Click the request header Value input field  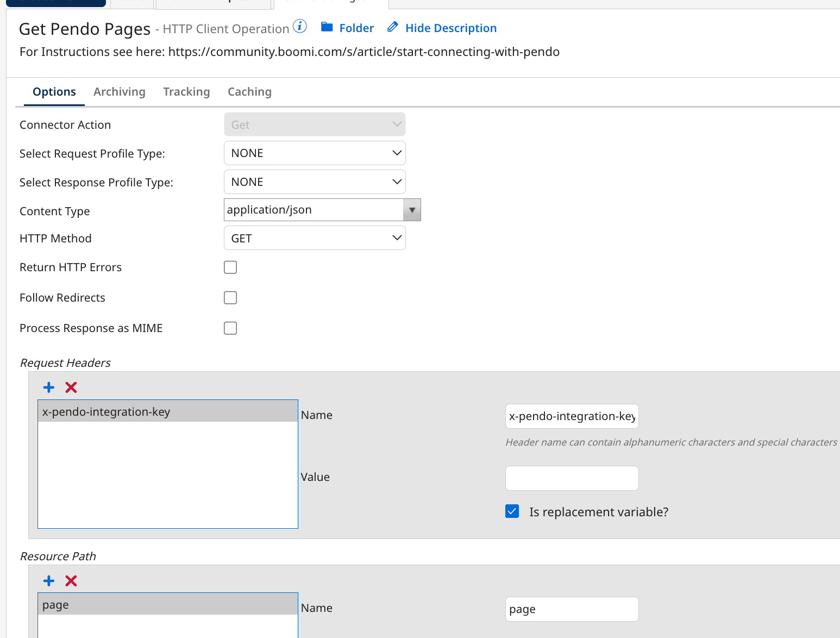click(572, 478)
